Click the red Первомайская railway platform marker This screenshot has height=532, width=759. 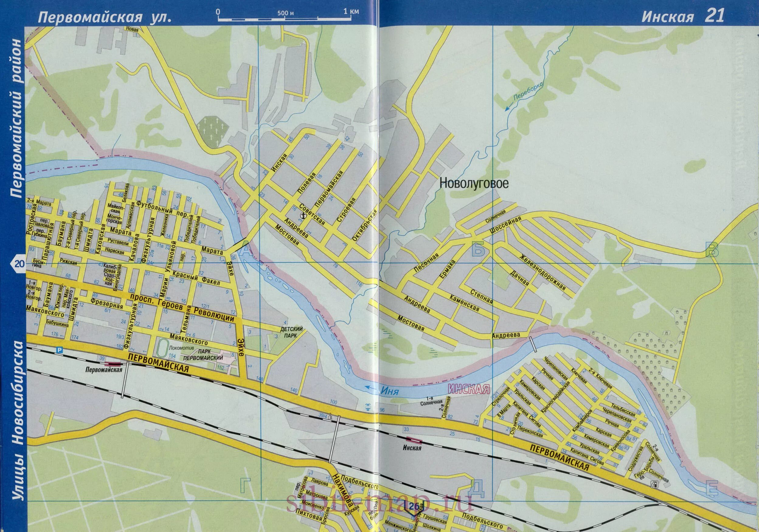tap(113, 364)
